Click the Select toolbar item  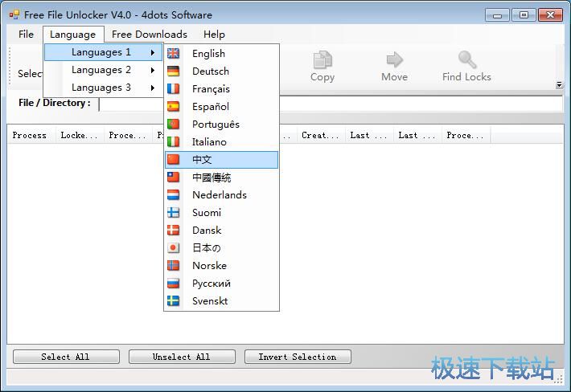click(x=30, y=73)
